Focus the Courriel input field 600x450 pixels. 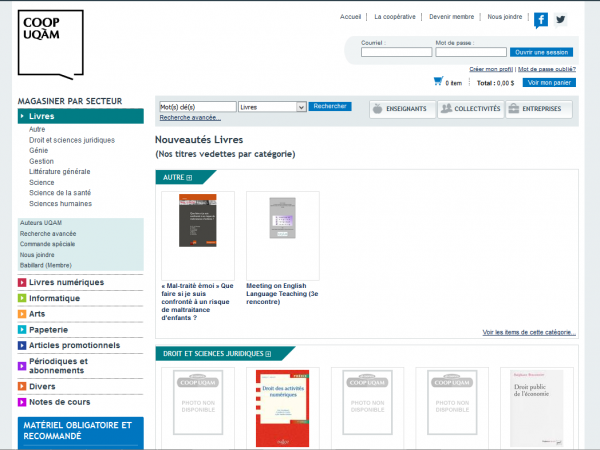(396, 52)
